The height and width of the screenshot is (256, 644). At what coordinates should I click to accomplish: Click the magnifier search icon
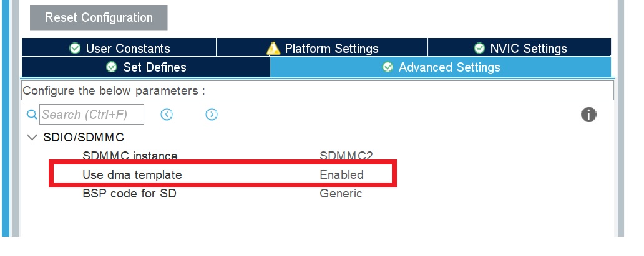click(32, 115)
